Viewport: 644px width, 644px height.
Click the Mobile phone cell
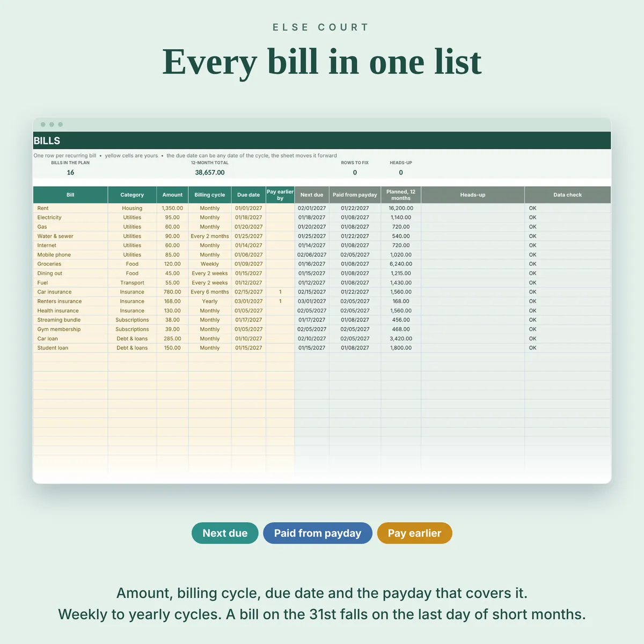(70, 255)
